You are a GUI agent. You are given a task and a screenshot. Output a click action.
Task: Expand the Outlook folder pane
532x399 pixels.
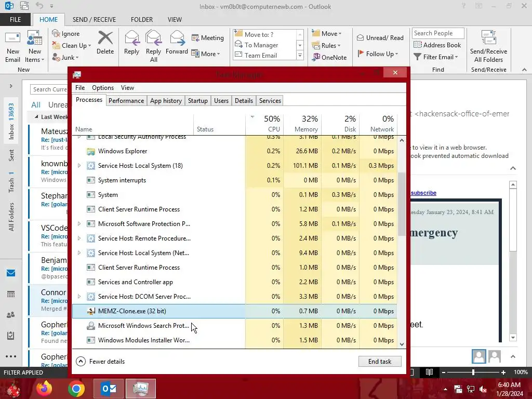[11, 86]
